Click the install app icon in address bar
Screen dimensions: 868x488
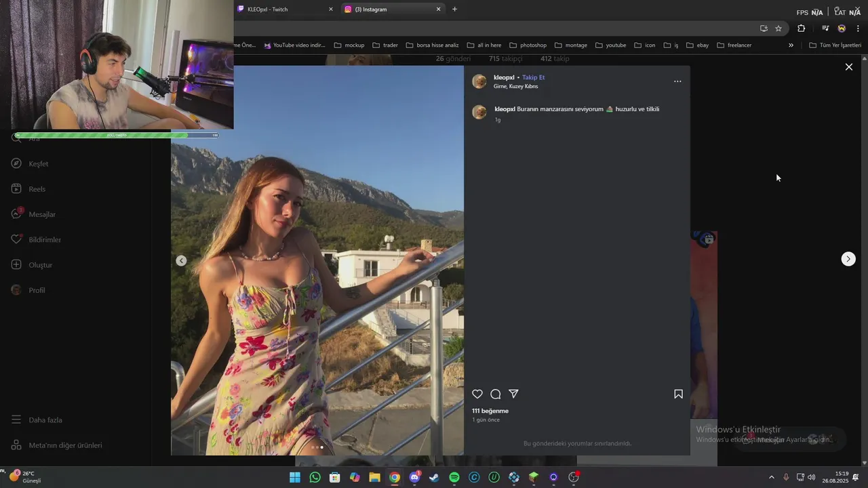tap(764, 28)
